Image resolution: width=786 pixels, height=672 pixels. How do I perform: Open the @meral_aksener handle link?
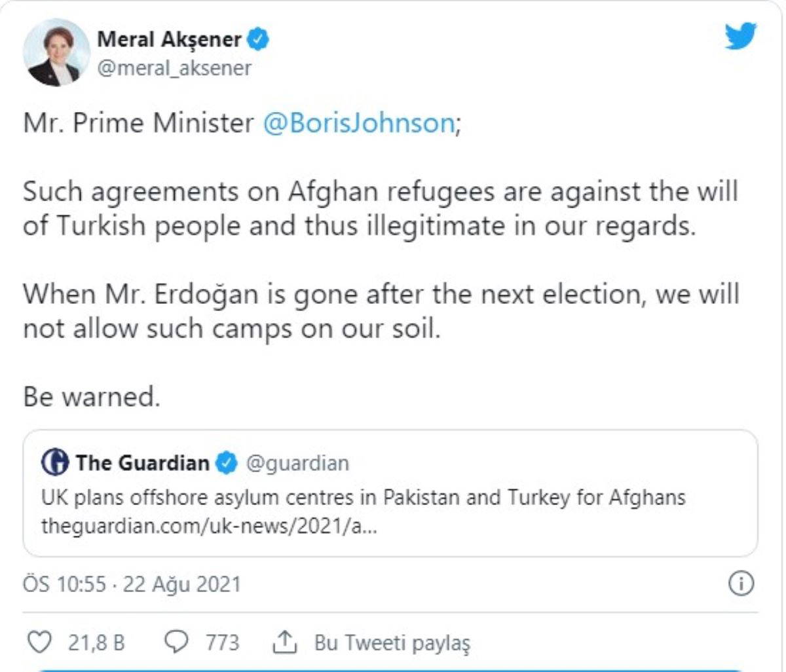pyautogui.click(x=174, y=68)
